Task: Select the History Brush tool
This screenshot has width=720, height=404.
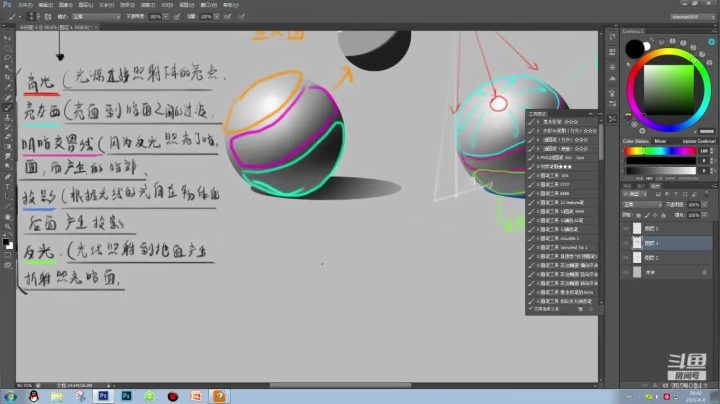Action: (x=7, y=127)
